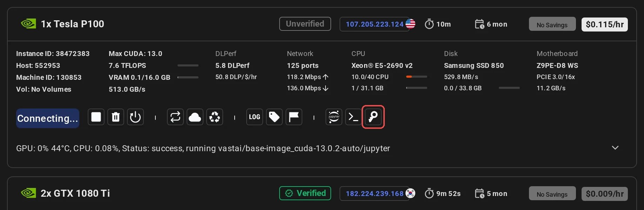Viewport: 644px width, 210px height.
Task: Click the 125 ports value
Action: pos(303,65)
